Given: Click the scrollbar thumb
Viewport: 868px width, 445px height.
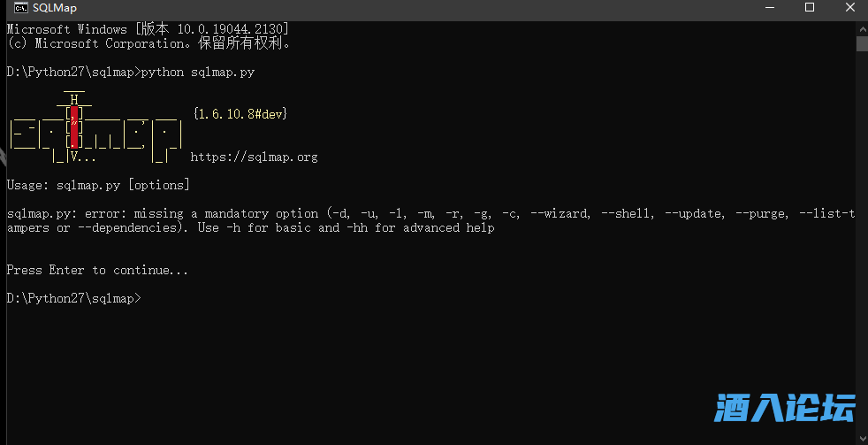Looking at the screenshot, I should click(862, 43).
